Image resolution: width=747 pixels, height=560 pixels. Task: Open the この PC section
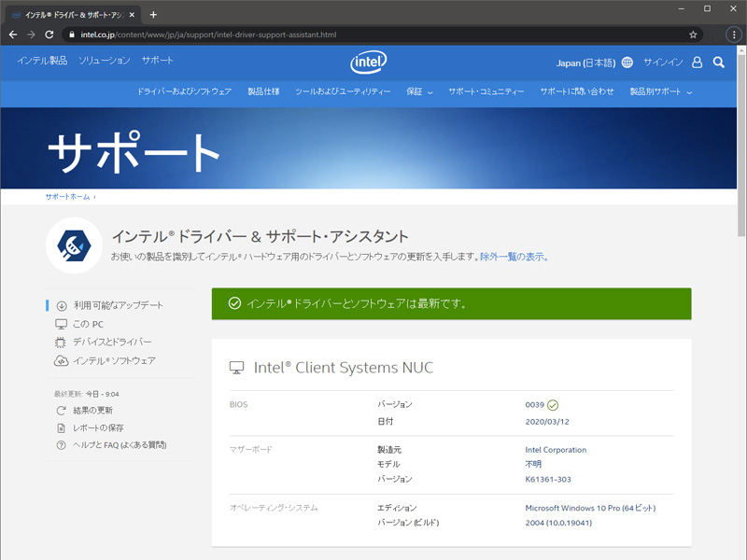click(89, 323)
